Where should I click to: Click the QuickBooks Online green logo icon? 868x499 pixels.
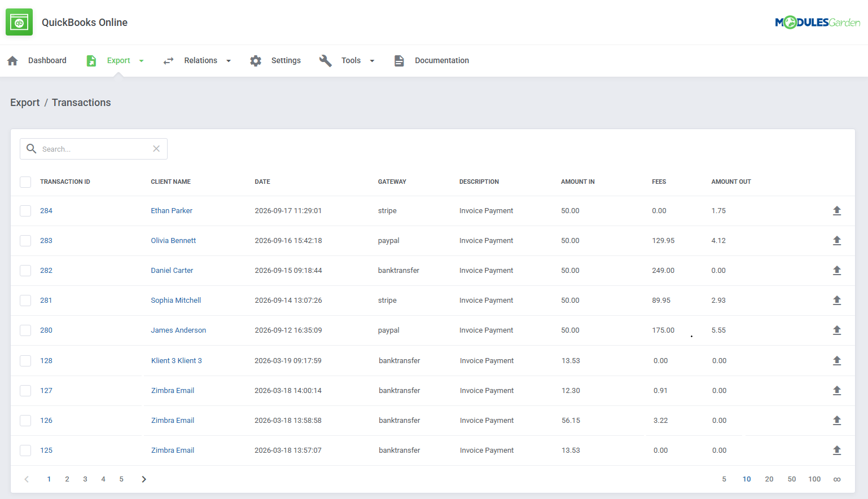coord(19,22)
